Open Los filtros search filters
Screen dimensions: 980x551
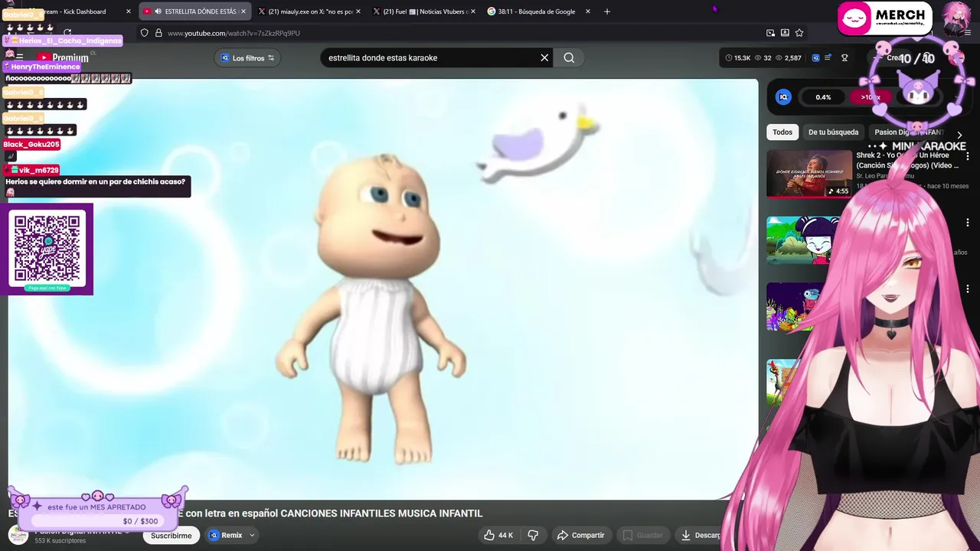[x=247, y=57]
